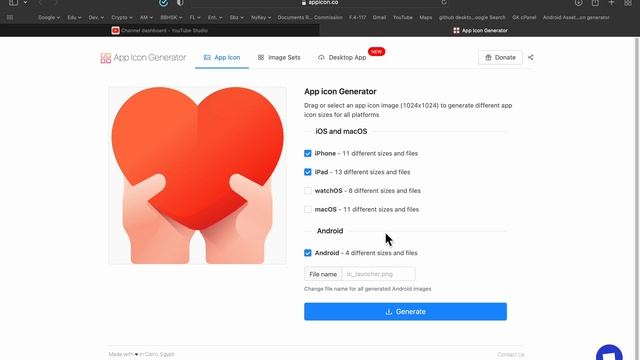
Task: Click the Donate button
Action: point(500,58)
